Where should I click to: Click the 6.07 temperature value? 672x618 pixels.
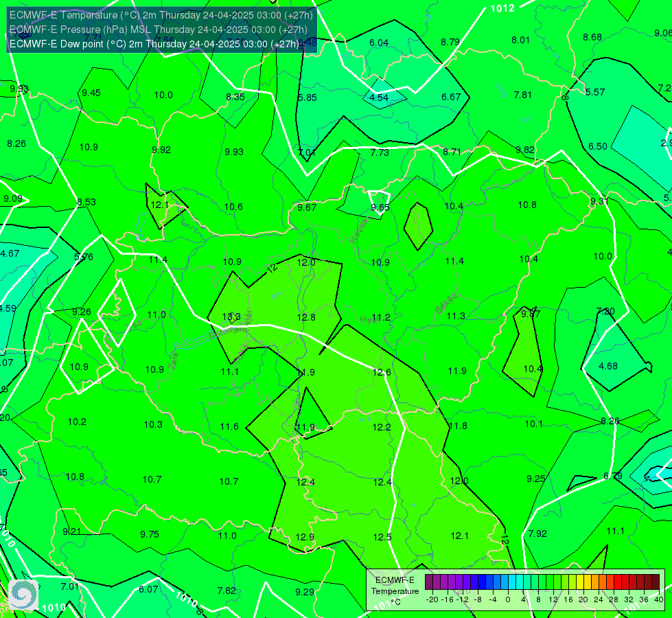click(148, 590)
